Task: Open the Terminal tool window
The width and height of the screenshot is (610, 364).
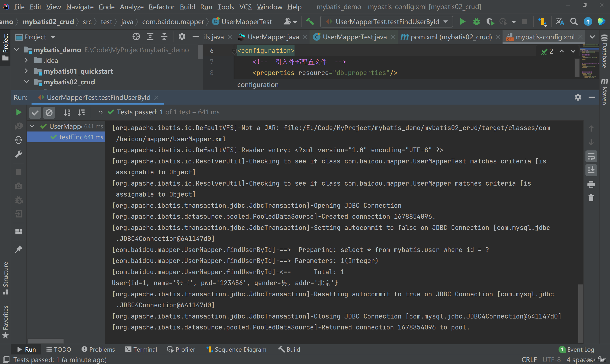Action: tap(141, 349)
